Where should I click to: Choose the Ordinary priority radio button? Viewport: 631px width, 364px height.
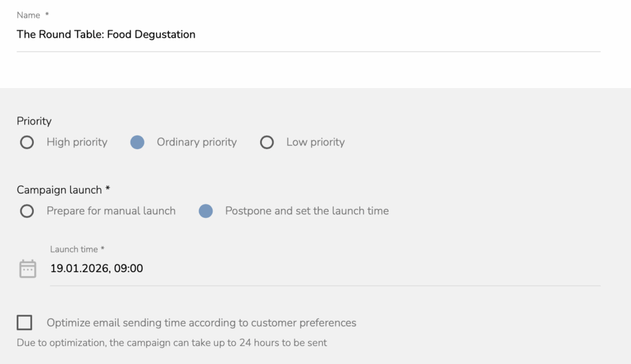pyautogui.click(x=137, y=143)
